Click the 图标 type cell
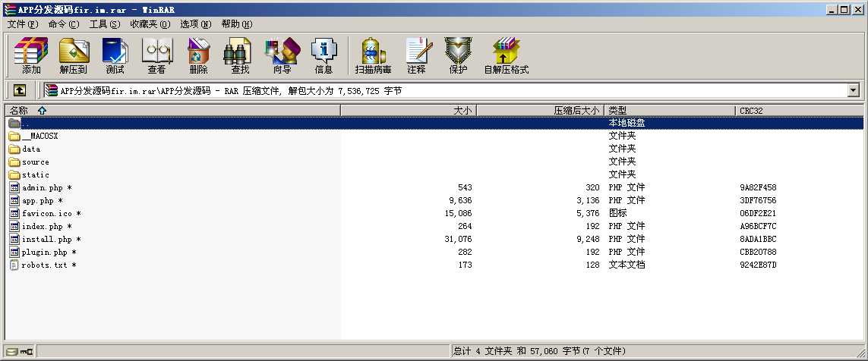 [618, 213]
